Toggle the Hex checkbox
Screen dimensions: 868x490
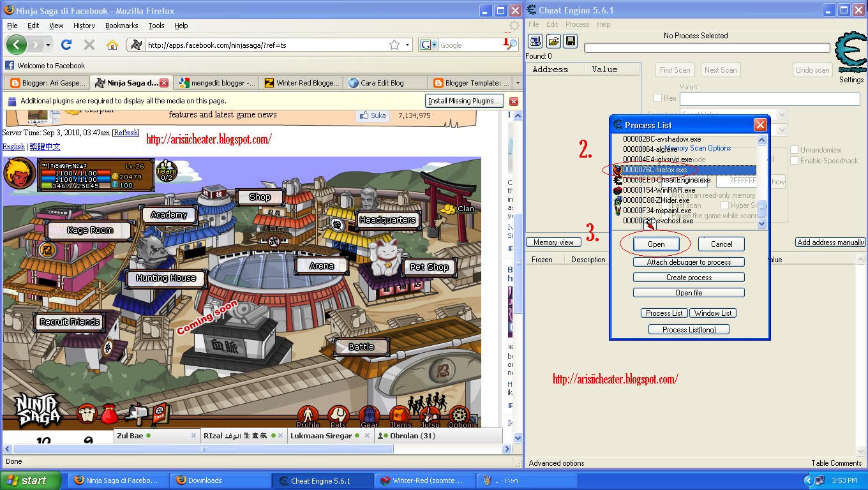658,98
